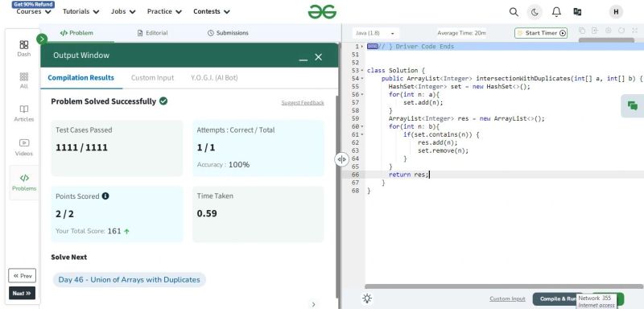Switch to the Editorial tab
This screenshot has width=644, height=309.
click(152, 33)
